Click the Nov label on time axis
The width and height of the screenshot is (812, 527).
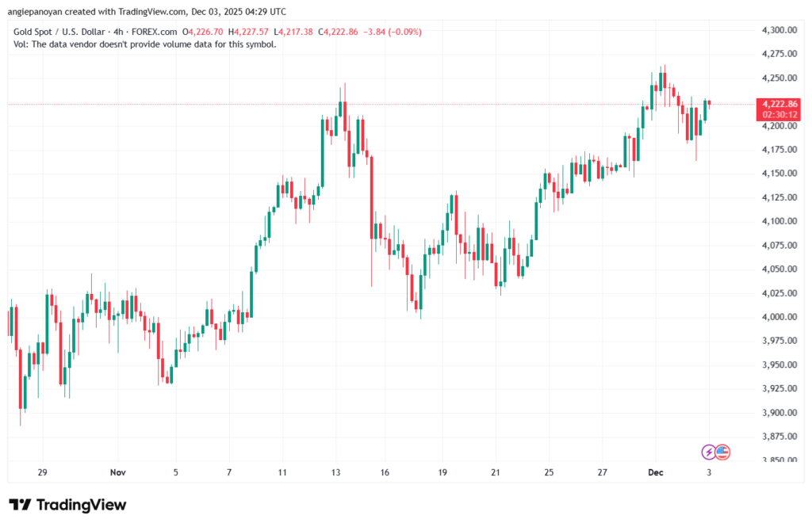pos(117,472)
